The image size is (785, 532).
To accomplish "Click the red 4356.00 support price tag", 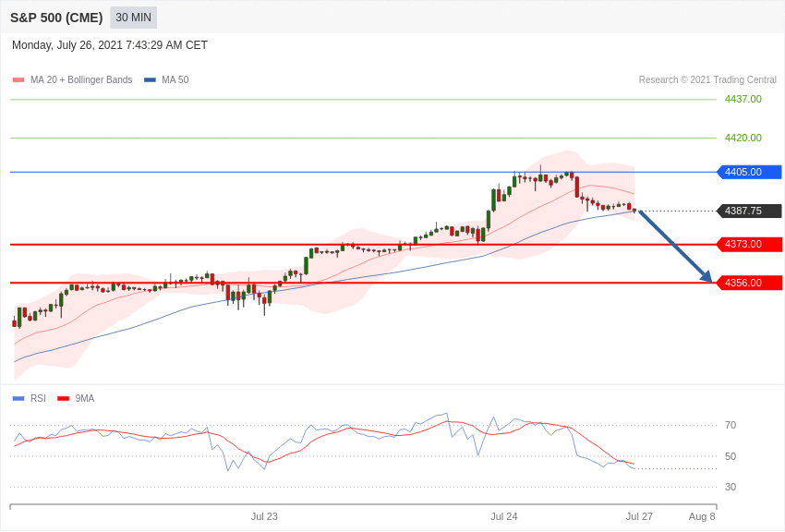I will [750, 283].
